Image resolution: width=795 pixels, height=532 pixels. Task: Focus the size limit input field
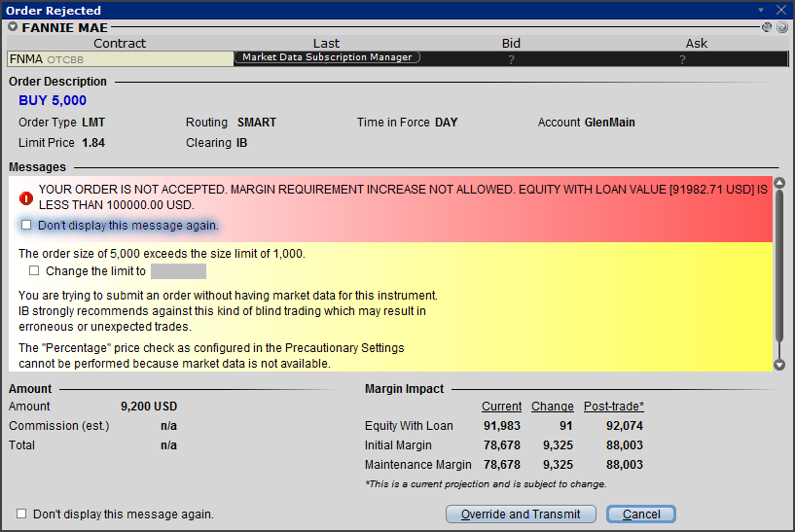point(178,271)
